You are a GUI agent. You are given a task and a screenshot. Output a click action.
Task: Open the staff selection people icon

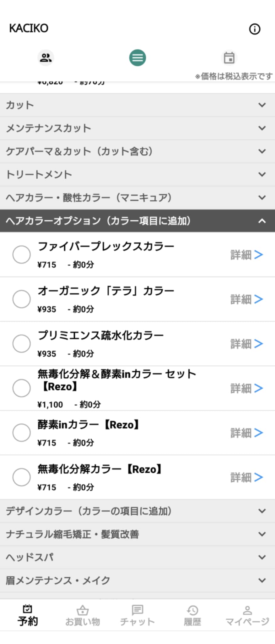[46, 58]
